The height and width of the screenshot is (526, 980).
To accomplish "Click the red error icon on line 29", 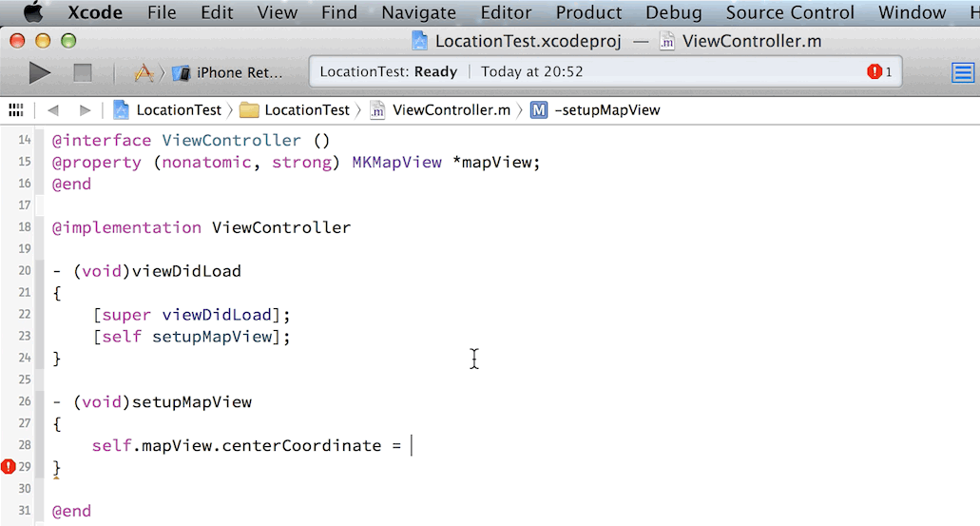I will [9, 466].
